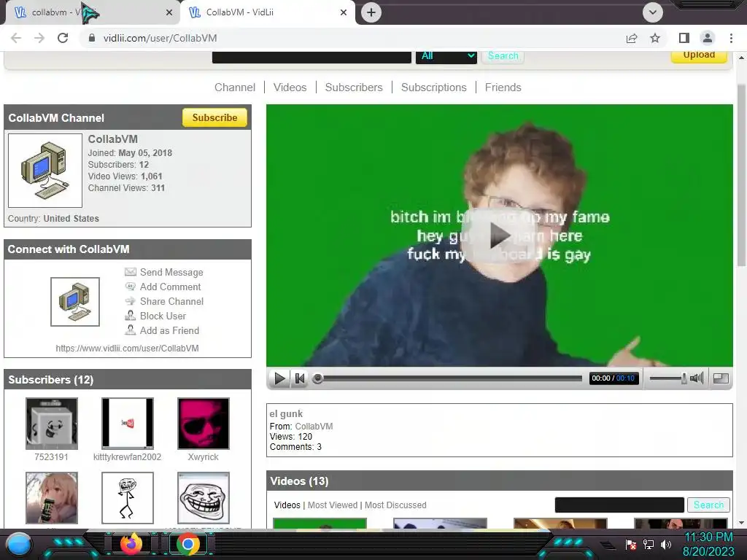Screen dimensions: 747x560
Task: Open subscriber 7523191's avatar
Action: point(52,424)
